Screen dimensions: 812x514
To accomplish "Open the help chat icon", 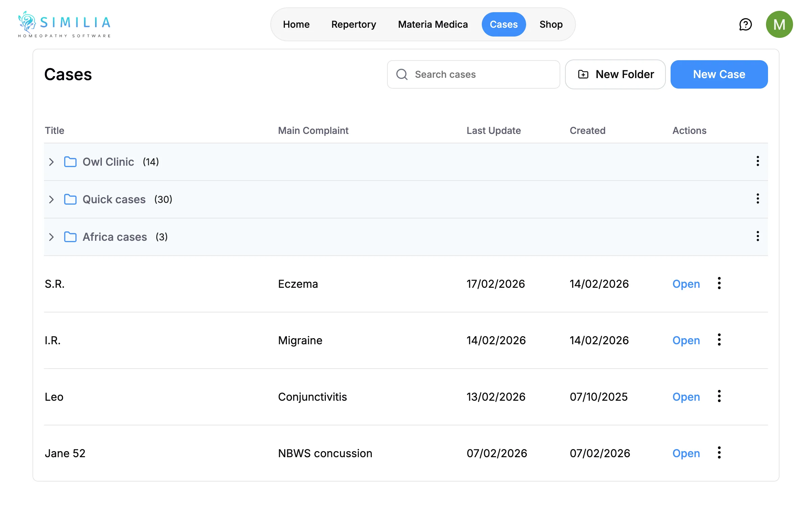I will 745,24.
